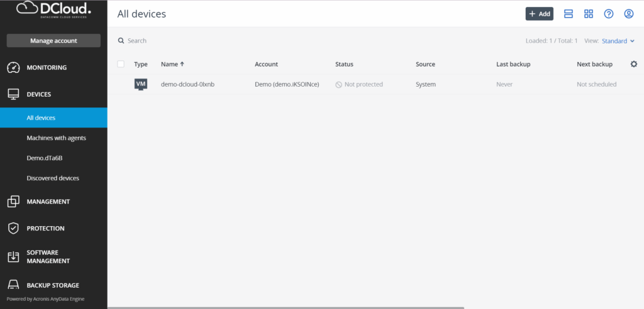Click the column settings gear icon
The width and height of the screenshot is (644, 309).
click(x=633, y=64)
